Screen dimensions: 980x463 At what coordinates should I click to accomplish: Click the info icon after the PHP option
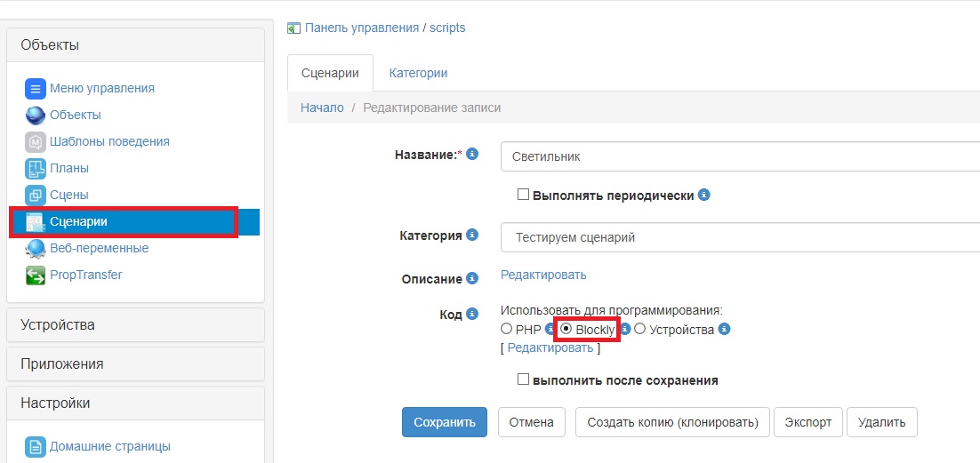pos(550,330)
